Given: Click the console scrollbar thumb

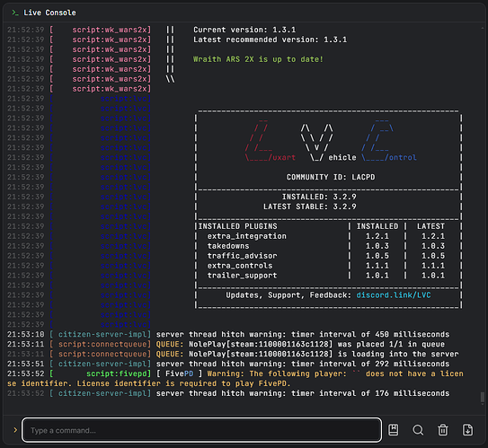Looking at the screenshot, I should [x=483, y=397].
